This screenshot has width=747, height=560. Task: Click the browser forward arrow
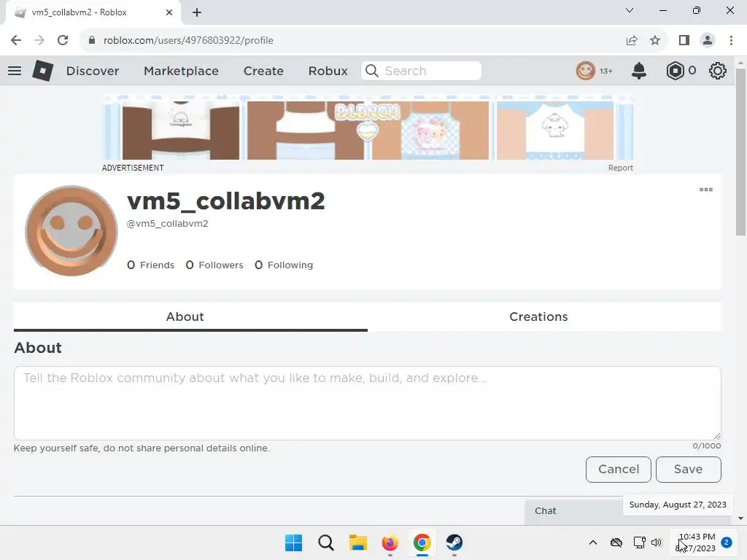(39, 40)
